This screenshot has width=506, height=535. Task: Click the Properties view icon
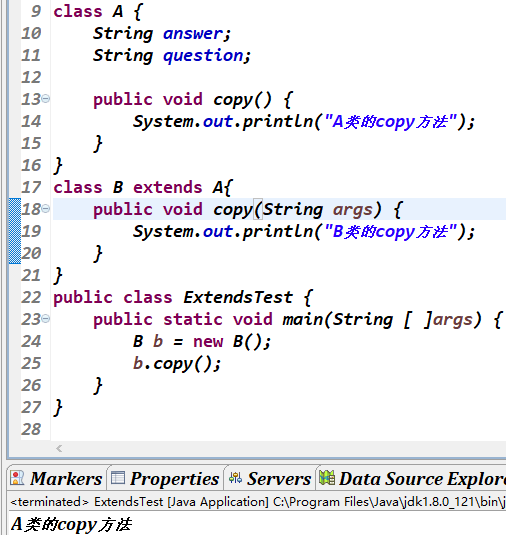(x=118, y=478)
